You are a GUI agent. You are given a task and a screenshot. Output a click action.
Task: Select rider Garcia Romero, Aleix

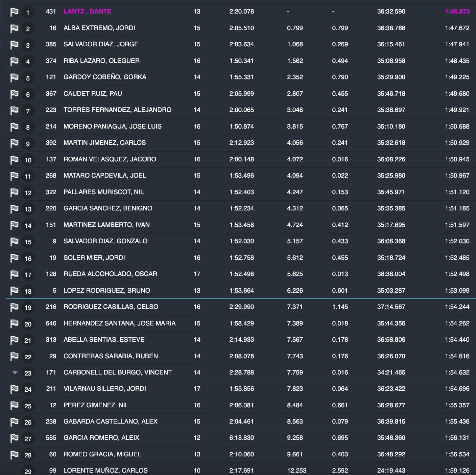coord(101,438)
